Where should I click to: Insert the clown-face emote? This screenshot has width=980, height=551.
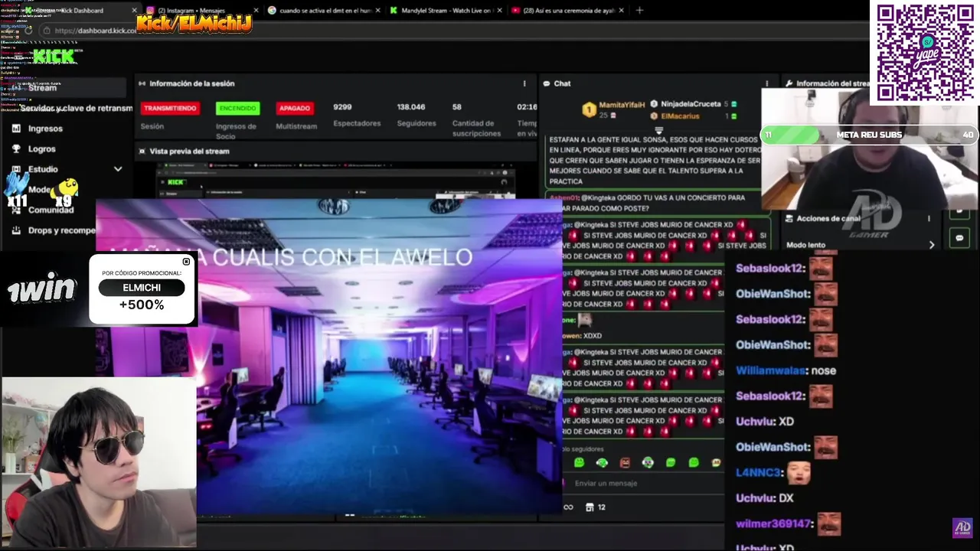(x=648, y=462)
